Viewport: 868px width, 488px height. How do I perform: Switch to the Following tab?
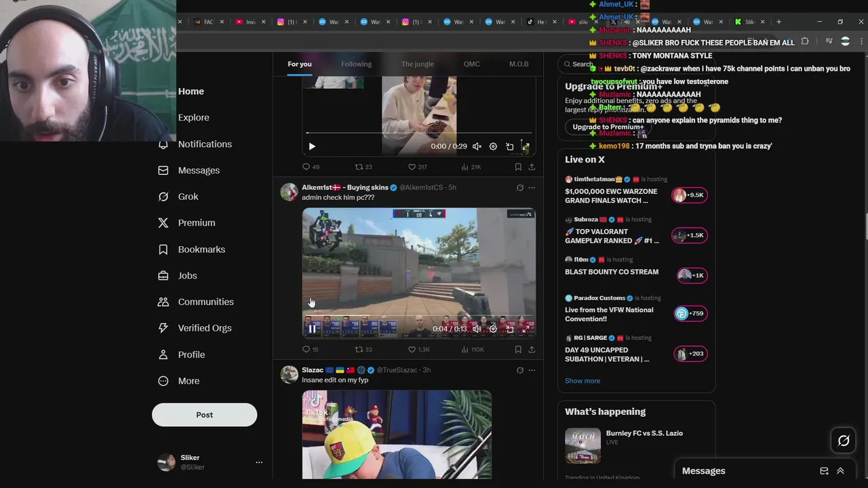pos(356,64)
